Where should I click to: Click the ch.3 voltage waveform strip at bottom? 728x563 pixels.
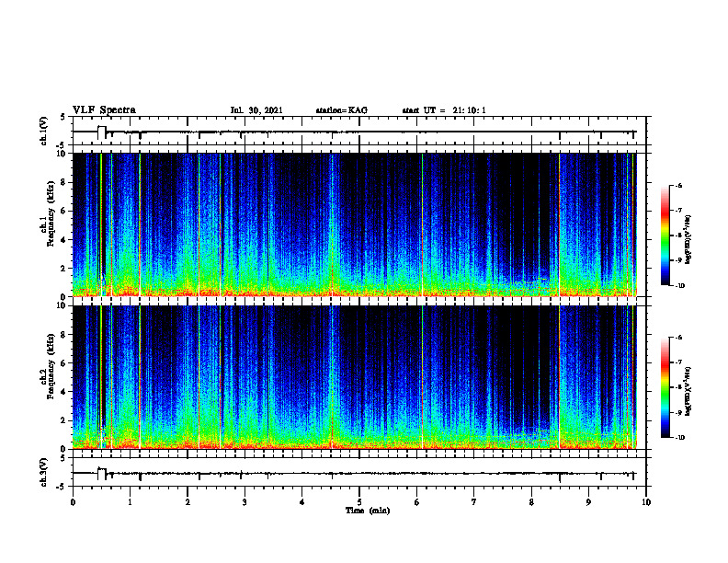click(359, 472)
